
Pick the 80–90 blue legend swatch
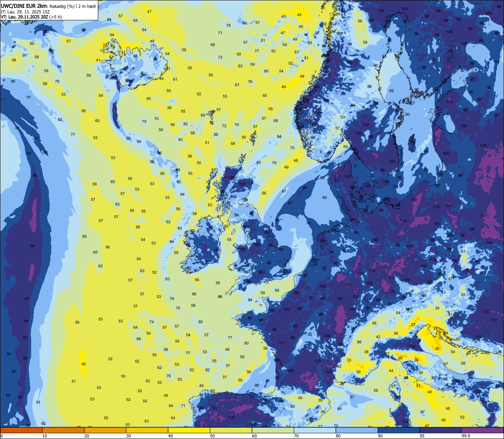click(357, 430)
